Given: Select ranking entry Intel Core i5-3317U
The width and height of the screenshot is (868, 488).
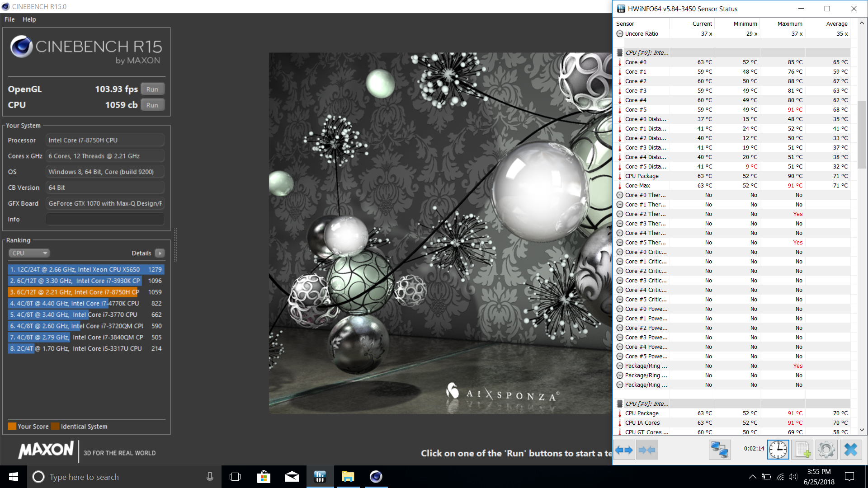Looking at the screenshot, I should click(x=86, y=349).
